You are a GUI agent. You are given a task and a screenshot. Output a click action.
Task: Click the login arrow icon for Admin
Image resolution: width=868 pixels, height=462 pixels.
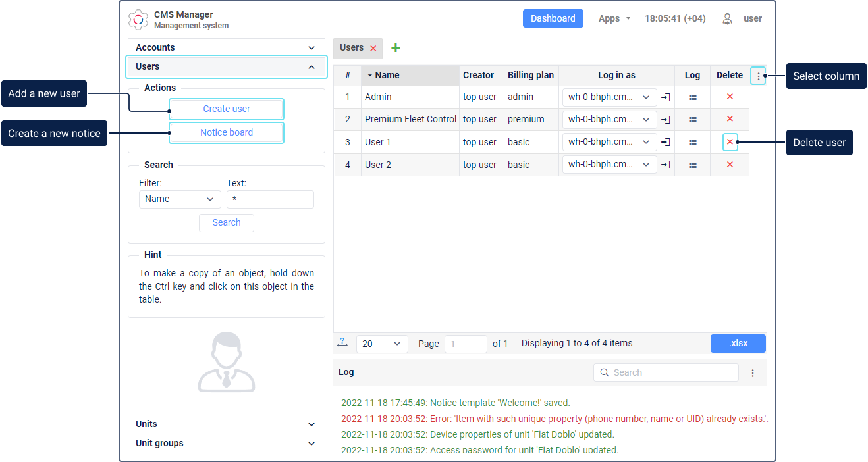pos(666,97)
